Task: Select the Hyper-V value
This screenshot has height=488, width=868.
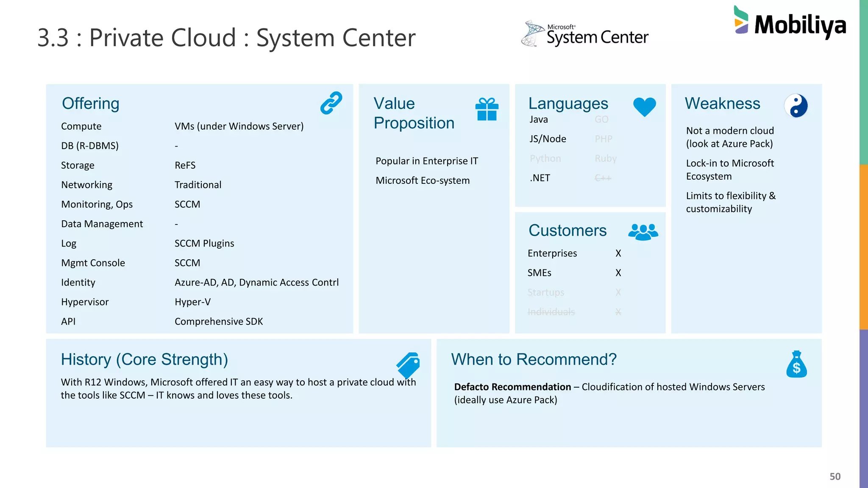Action: click(193, 302)
